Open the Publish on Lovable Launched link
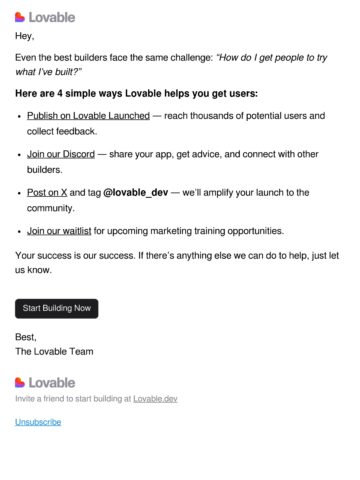Screen dimensions: 360x480 coord(88,116)
